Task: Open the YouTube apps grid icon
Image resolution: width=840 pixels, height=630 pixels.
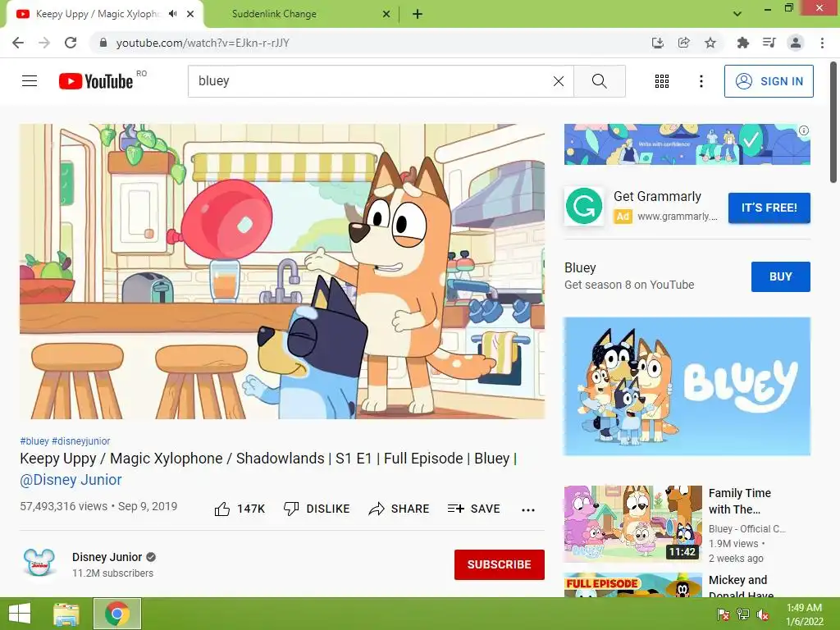Action: [662, 81]
